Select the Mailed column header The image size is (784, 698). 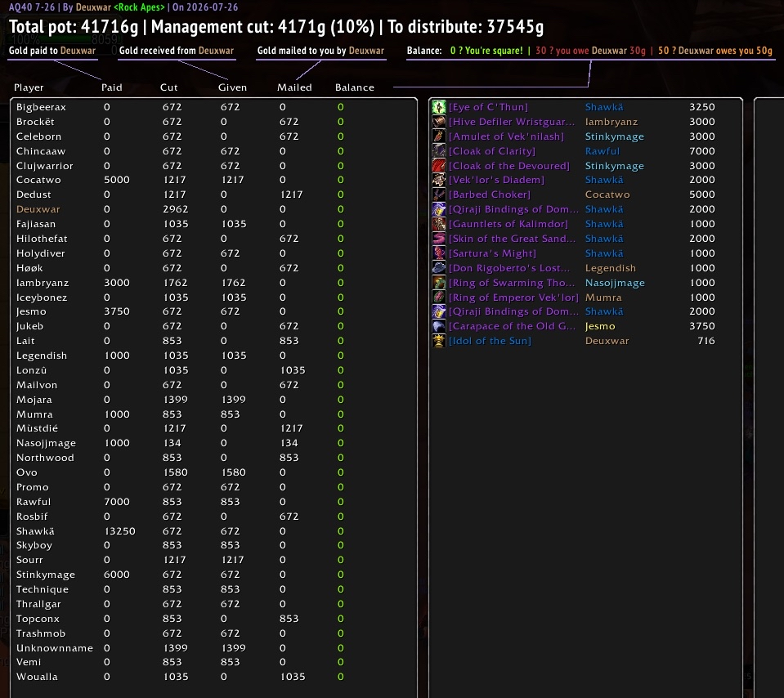pyautogui.click(x=294, y=87)
